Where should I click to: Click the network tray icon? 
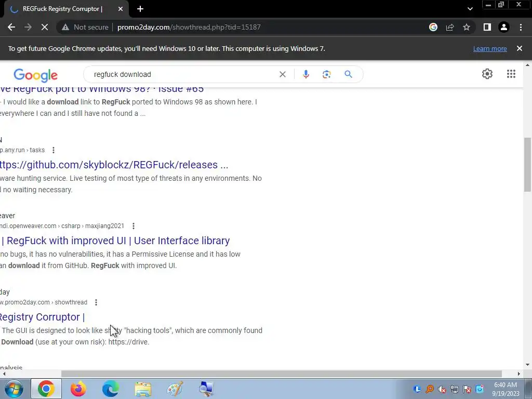454,389
